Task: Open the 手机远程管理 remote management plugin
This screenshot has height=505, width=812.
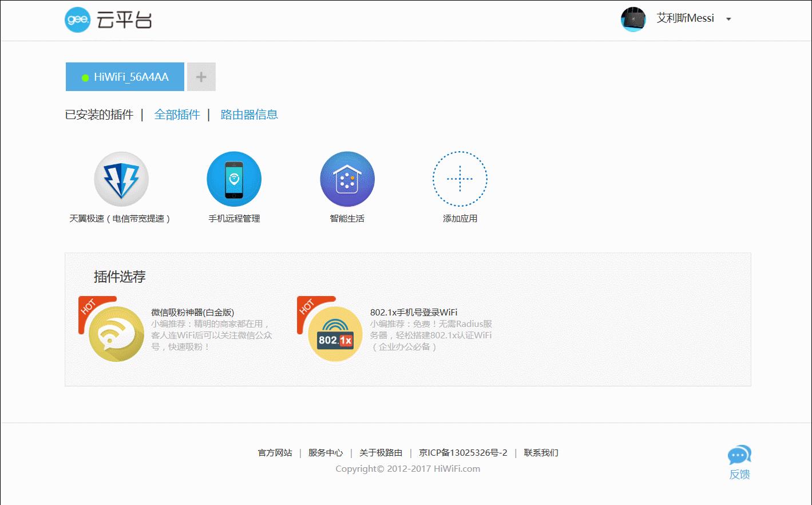Action: click(234, 178)
